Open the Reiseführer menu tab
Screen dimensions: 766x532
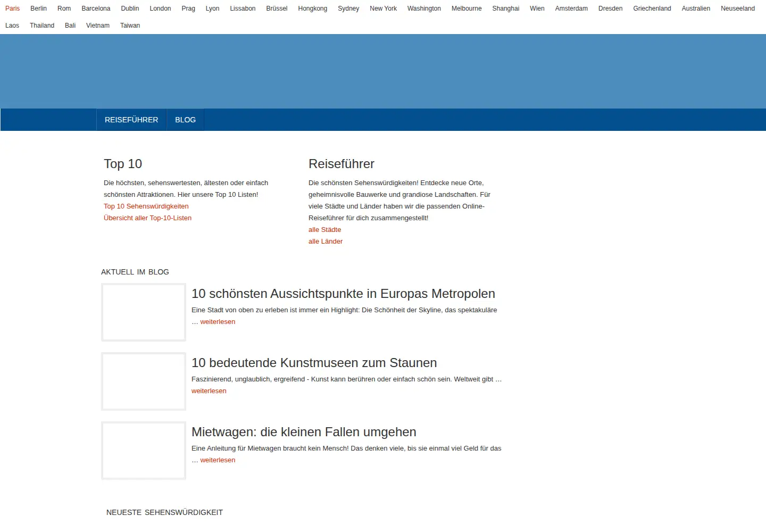[x=131, y=120]
